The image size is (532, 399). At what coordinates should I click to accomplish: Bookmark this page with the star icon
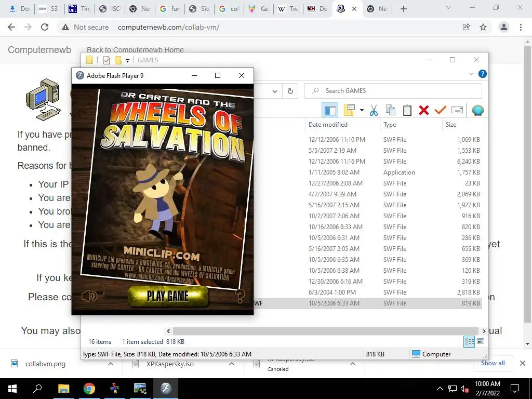coord(483,27)
